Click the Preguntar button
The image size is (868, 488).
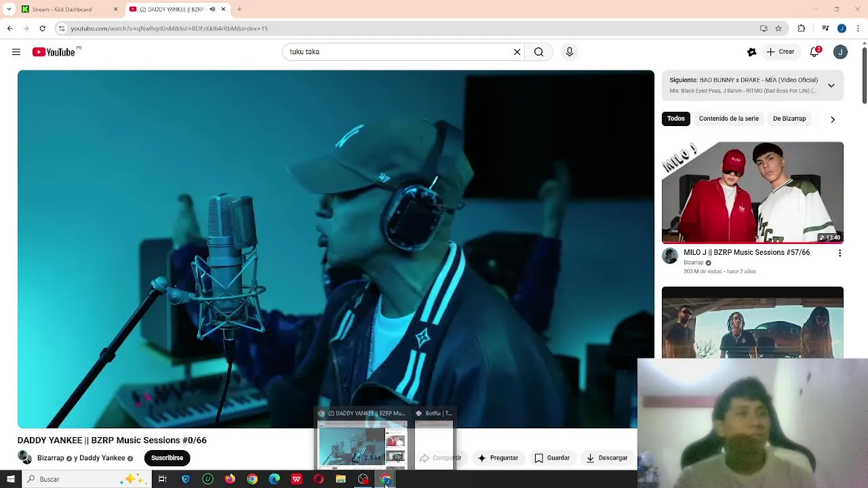[x=498, y=458]
